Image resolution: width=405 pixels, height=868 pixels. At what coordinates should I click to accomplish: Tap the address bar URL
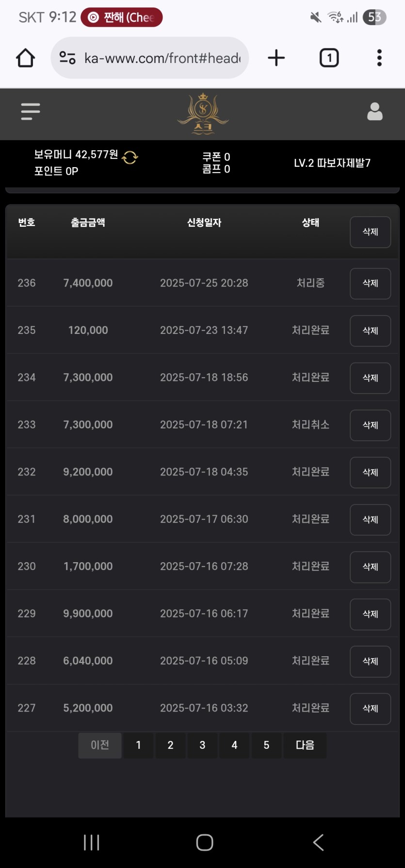click(x=162, y=58)
